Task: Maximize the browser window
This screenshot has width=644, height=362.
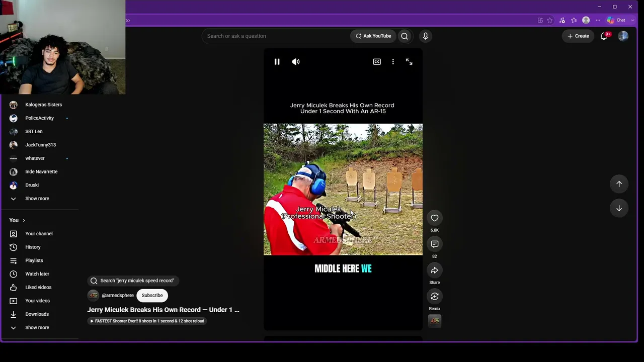Action: (615, 7)
